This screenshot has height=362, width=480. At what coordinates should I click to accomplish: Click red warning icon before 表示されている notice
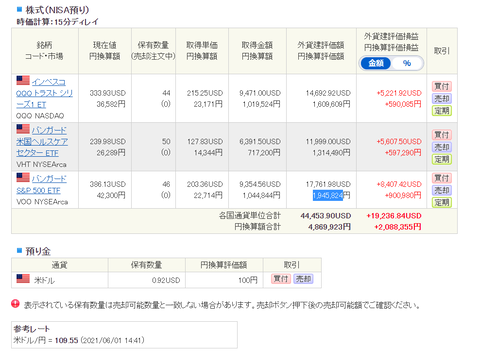tap(15, 304)
